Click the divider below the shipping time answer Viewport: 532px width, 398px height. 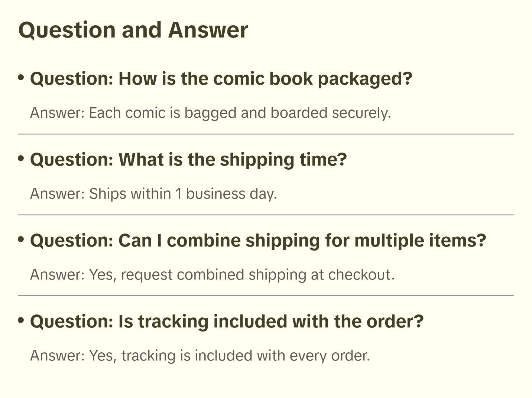[x=266, y=215]
